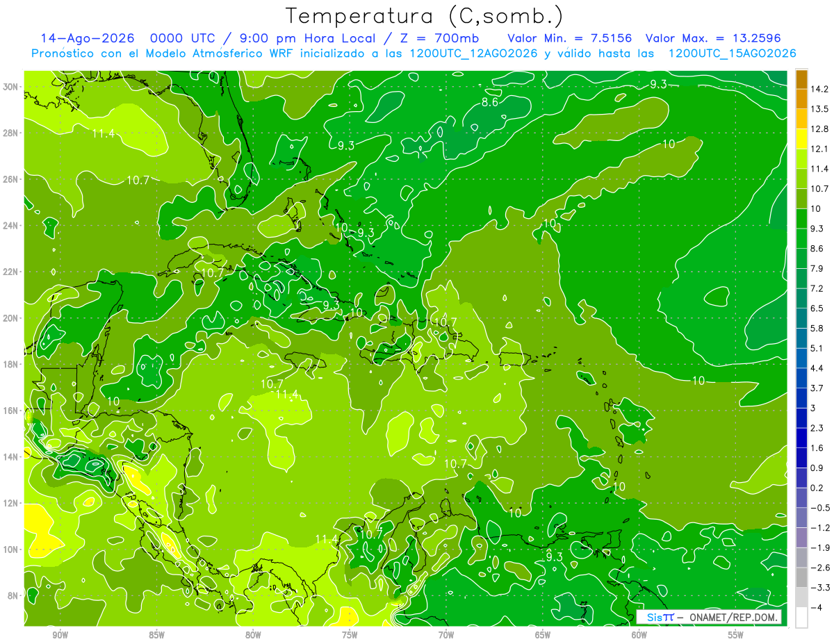Click the latitude axis label "22N"
Screen dimensions: 834x644
coord(10,272)
